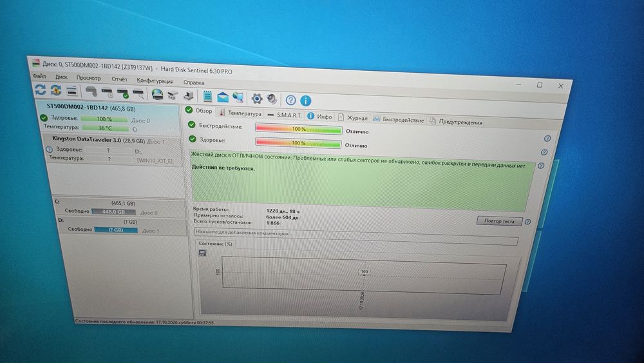The width and height of the screenshot is (644, 363).
Task: Click the Действия не требуются text
Action: click(x=223, y=168)
